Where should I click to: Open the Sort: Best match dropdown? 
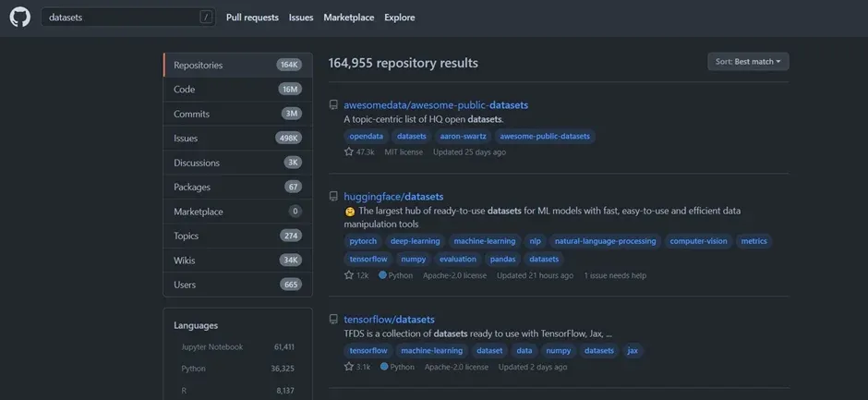click(x=748, y=62)
